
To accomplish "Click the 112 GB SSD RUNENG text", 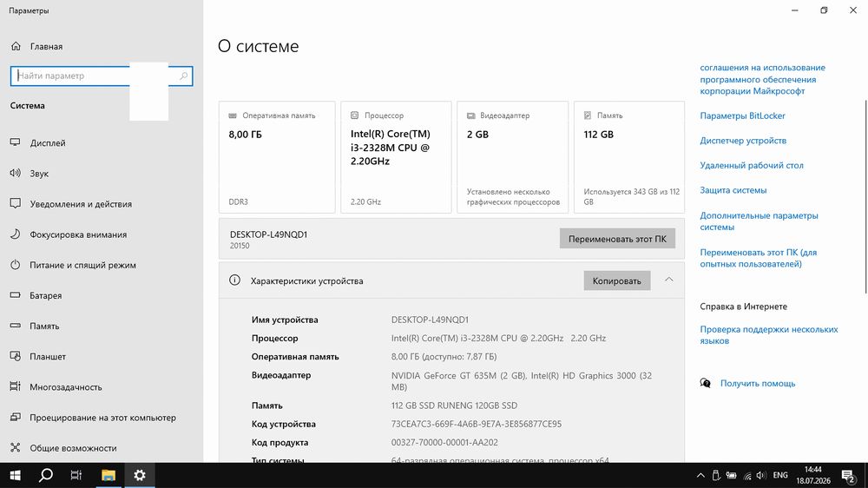I will (454, 406).
